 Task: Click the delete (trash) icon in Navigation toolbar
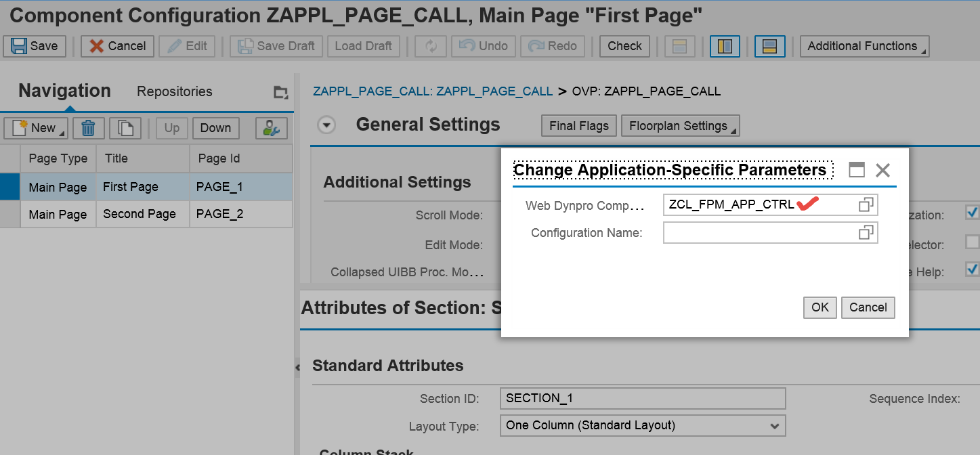pyautogui.click(x=88, y=127)
